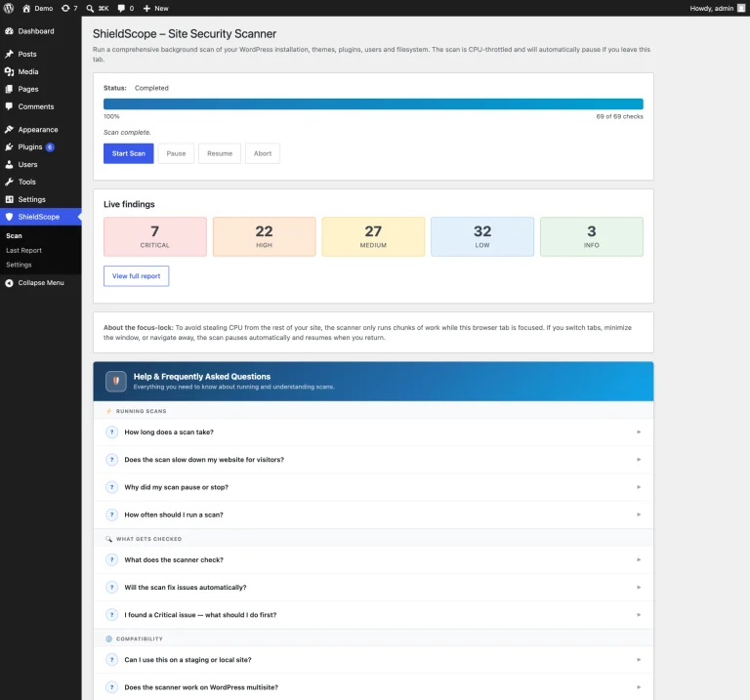Click the Comments speech bubble sidebar icon
The height and width of the screenshot is (700, 750).
tap(9, 106)
